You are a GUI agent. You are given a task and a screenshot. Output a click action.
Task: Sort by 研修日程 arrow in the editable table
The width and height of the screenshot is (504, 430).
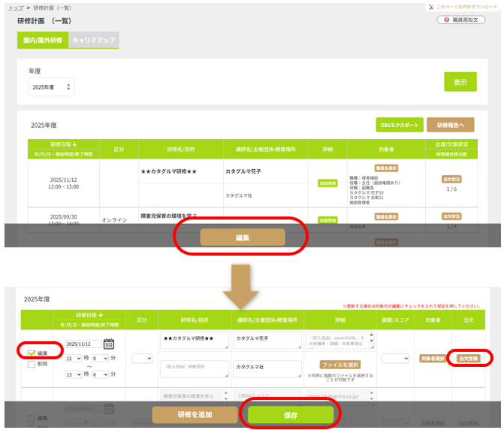pos(101,315)
